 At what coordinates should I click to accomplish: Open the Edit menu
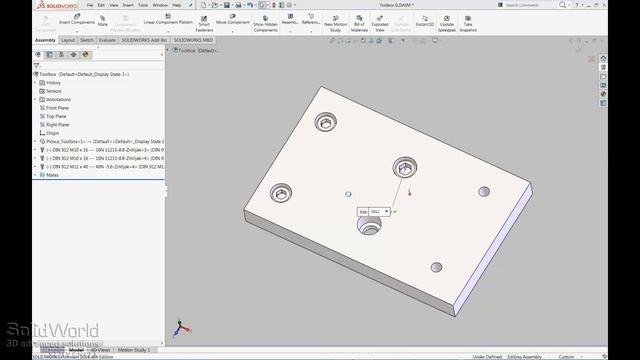click(x=101, y=5)
